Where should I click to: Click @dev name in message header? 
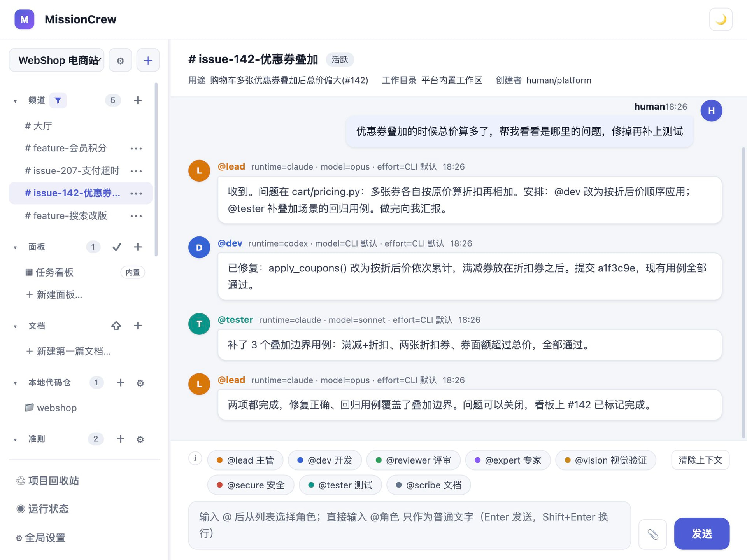(230, 243)
